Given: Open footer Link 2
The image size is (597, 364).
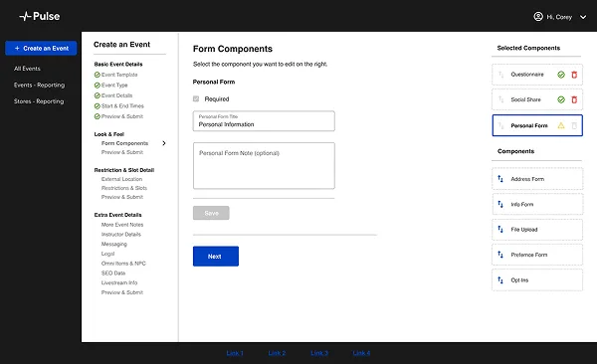Looking at the screenshot, I should pyautogui.click(x=277, y=353).
